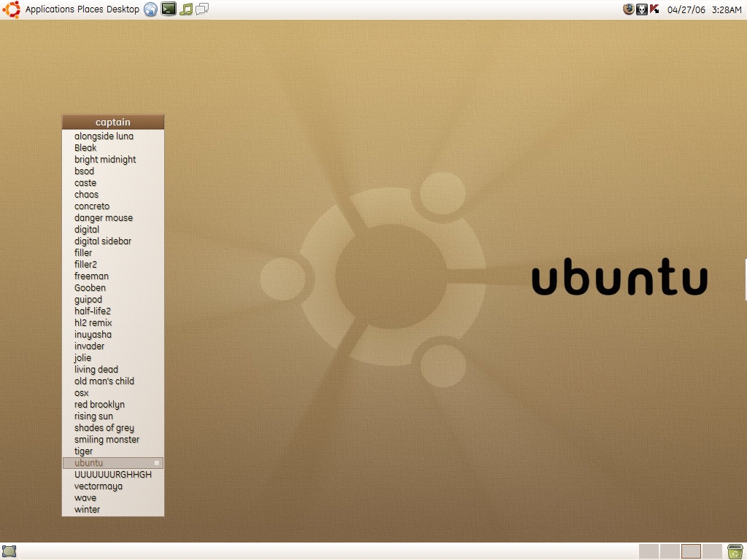Viewport: 747px width, 560px height.
Task: Select the 'tiger' entry
Action: [113, 451]
